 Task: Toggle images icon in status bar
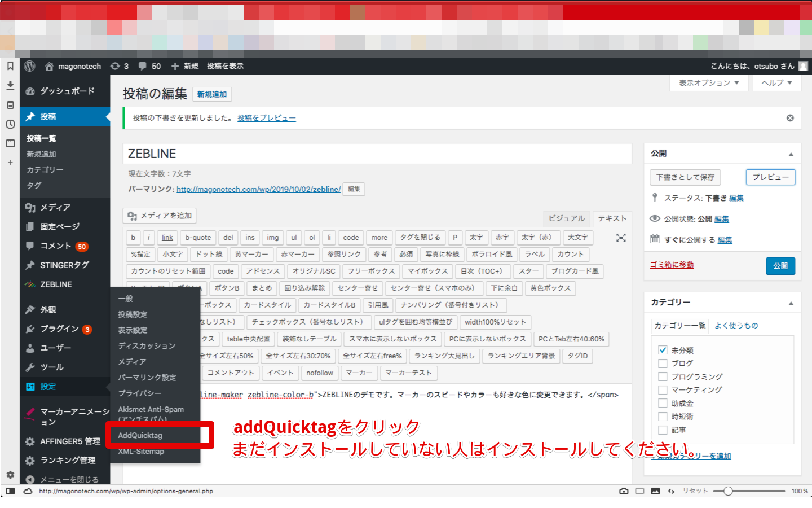[x=655, y=491]
